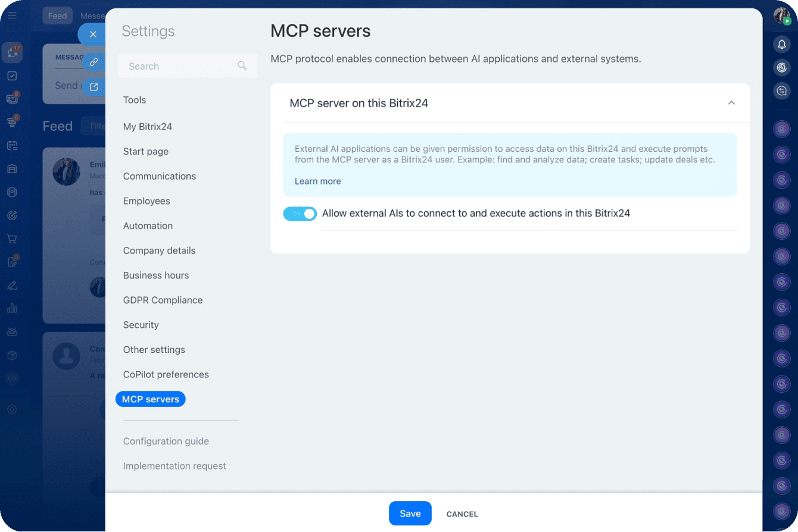Click the notifications bell icon
Screen dimensions: 798x532
coord(782,45)
